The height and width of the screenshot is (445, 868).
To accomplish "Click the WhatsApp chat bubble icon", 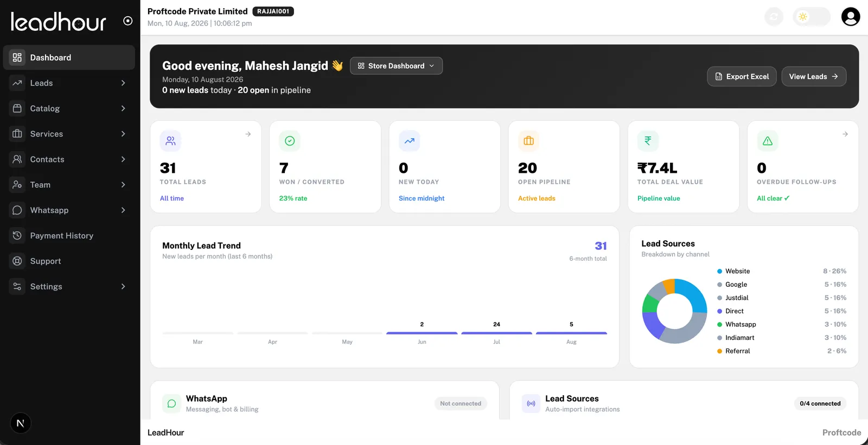I will [x=171, y=403].
